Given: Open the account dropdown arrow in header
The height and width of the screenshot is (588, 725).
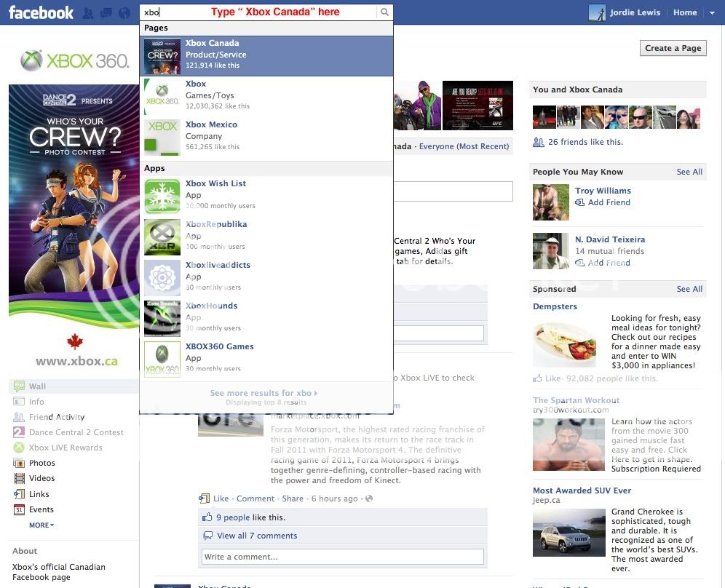Looking at the screenshot, I should pos(712,12).
